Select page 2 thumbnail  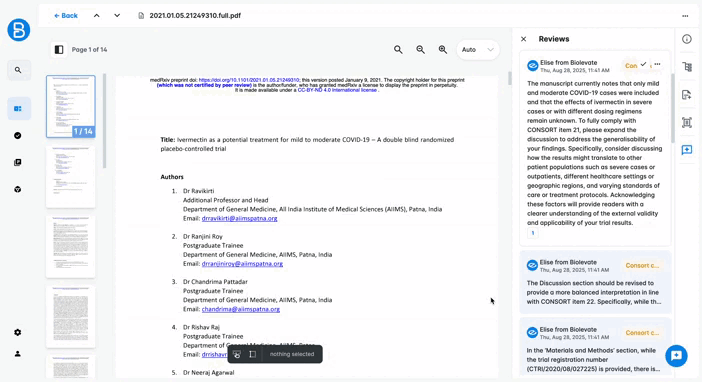coord(70,177)
